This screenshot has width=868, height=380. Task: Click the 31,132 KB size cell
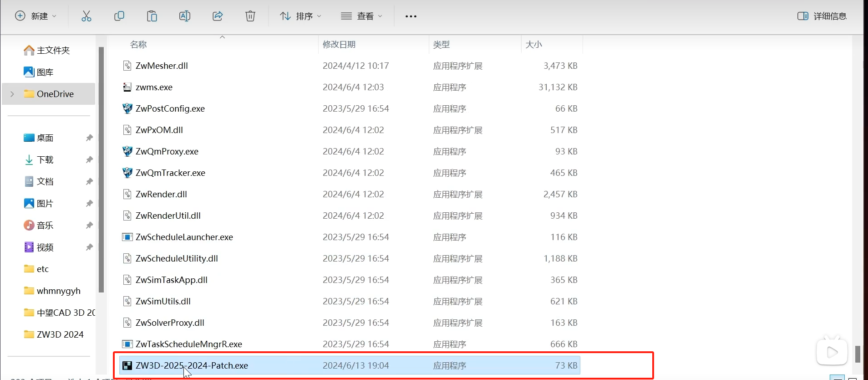[x=558, y=87]
